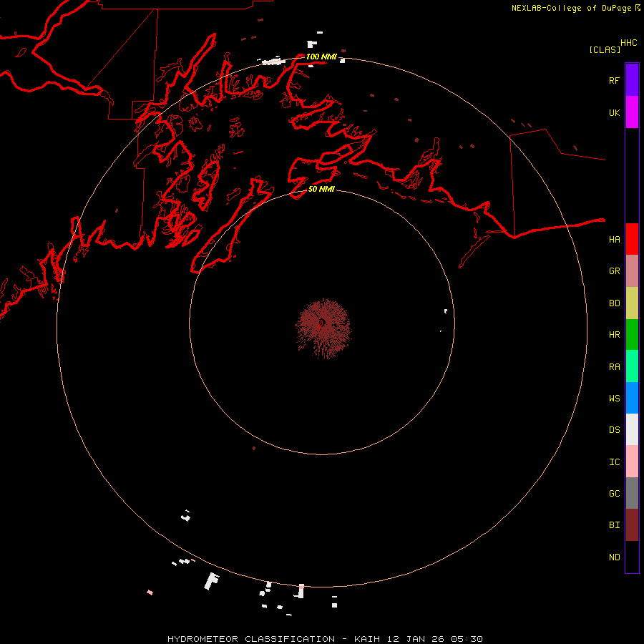The height and width of the screenshot is (644, 644).
Task: Click the RF legend label
Action: click(614, 80)
